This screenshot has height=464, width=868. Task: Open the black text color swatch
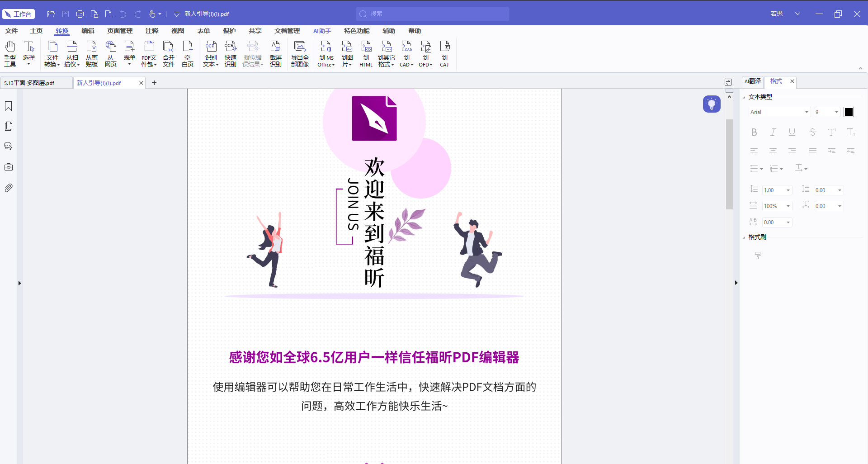(x=849, y=112)
